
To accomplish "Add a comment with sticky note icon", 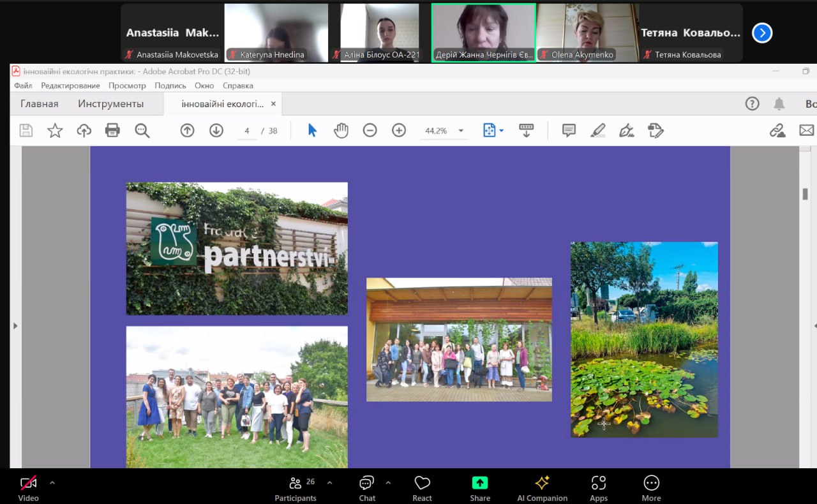I will coord(569,131).
